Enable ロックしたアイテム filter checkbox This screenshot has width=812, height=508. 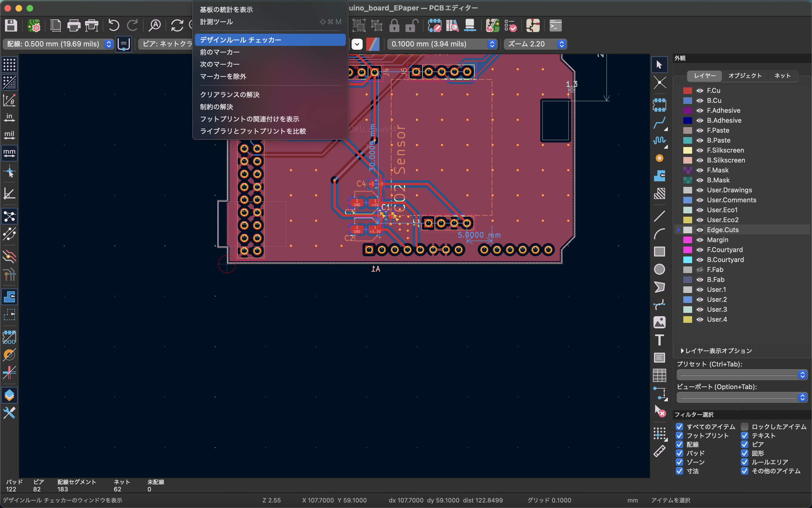(x=744, y=427)
